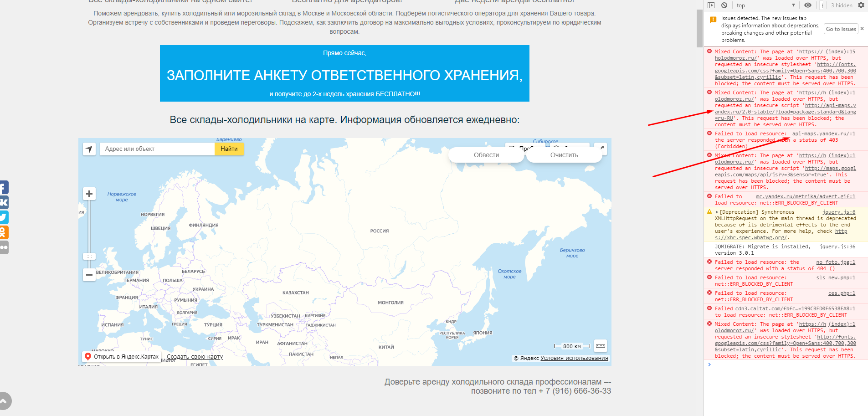Click 'РОССИЯ' label on the map

click(x=380, y=231)
